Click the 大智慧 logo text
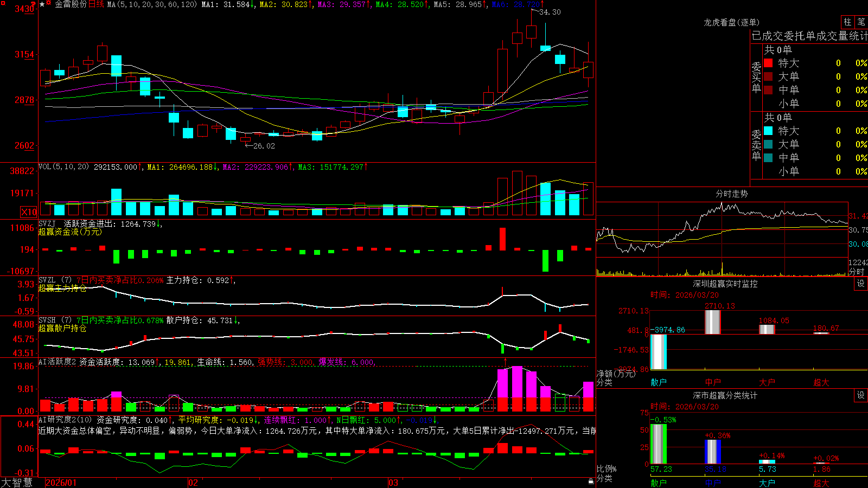The width and height of the screenshot is (868, 488). coord(16,482)
